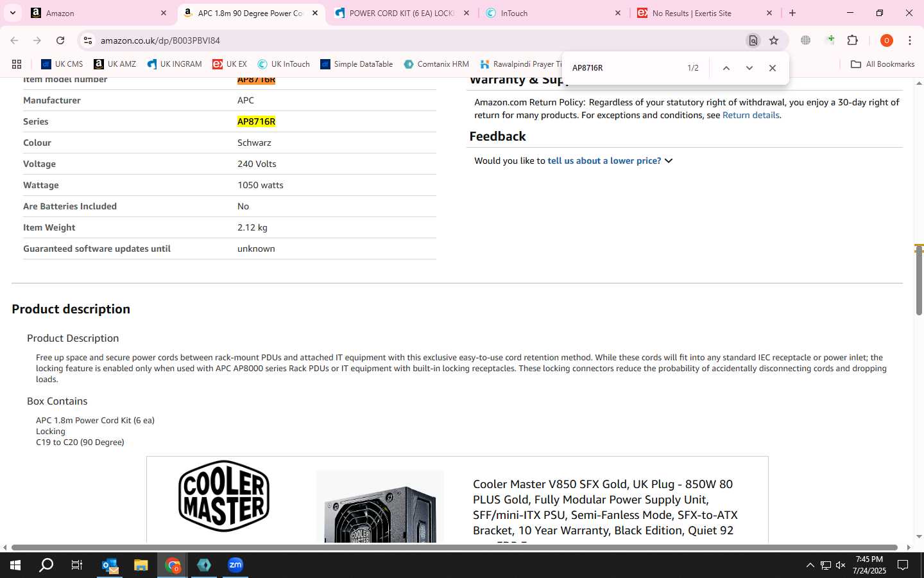Click tell us about a lower price
The image size is (924, 578).
click(x=604, y=161)
